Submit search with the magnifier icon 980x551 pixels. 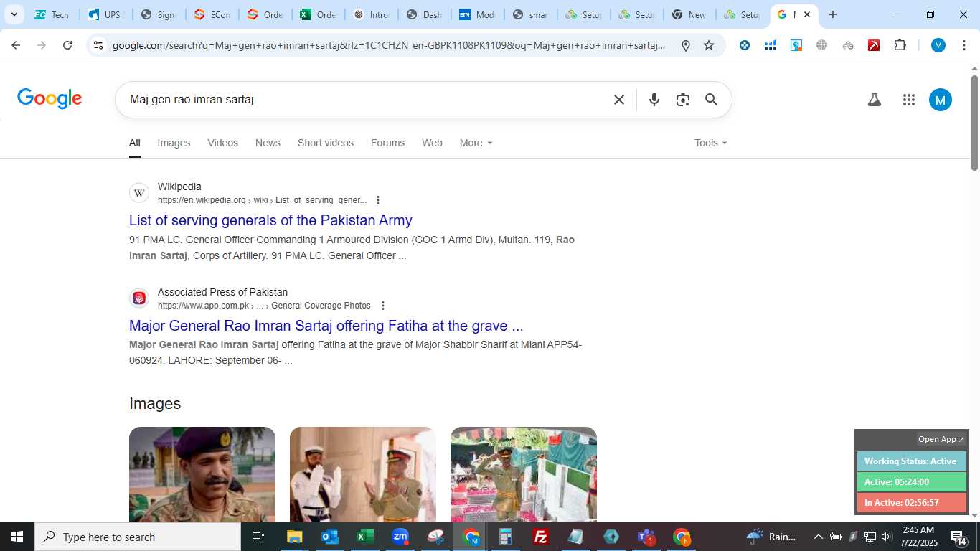pyautogui.click(x=711, y=100)
